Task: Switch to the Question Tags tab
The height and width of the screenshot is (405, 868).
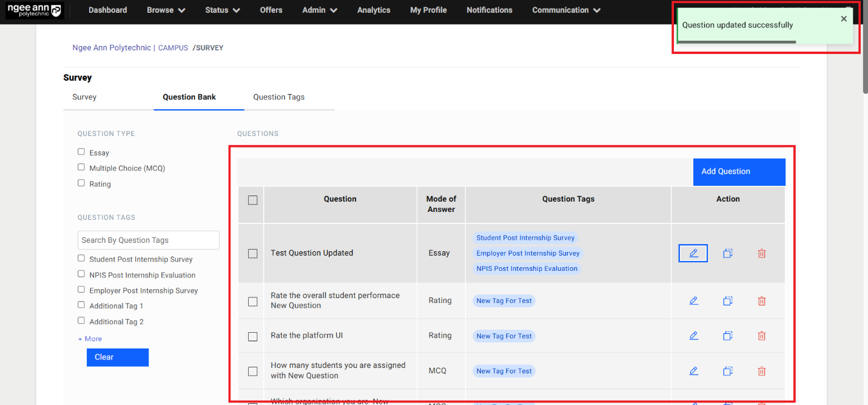Action: (x=278, y=97)
